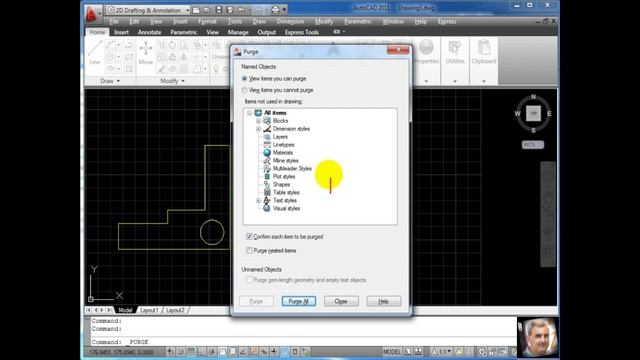Click the Close button in Purge dialog
The image size is (640, 360).
point(341,301)
